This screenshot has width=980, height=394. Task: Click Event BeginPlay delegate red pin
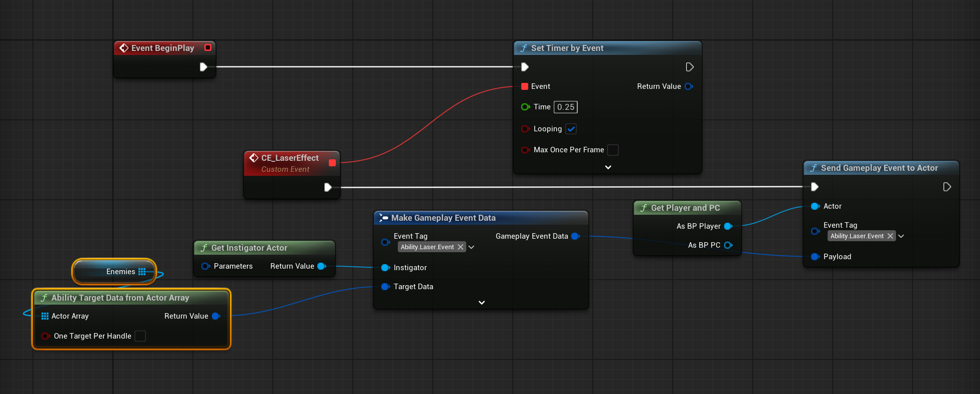208,47
